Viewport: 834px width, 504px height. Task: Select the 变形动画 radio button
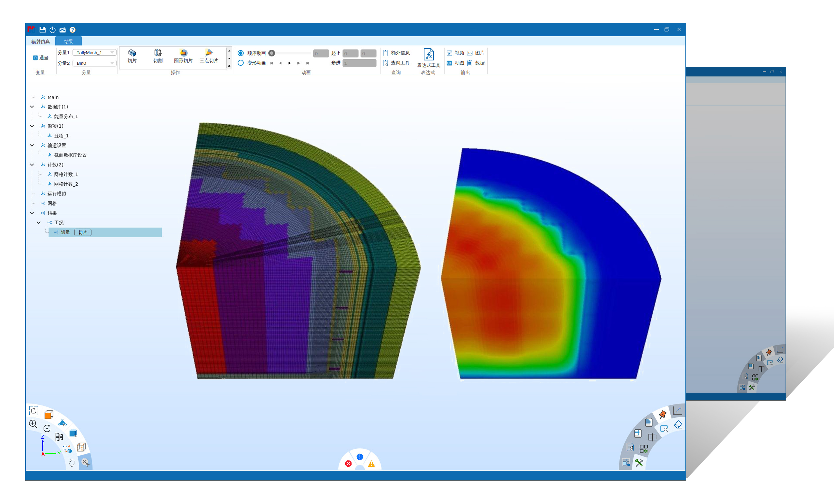click(241, 63)
